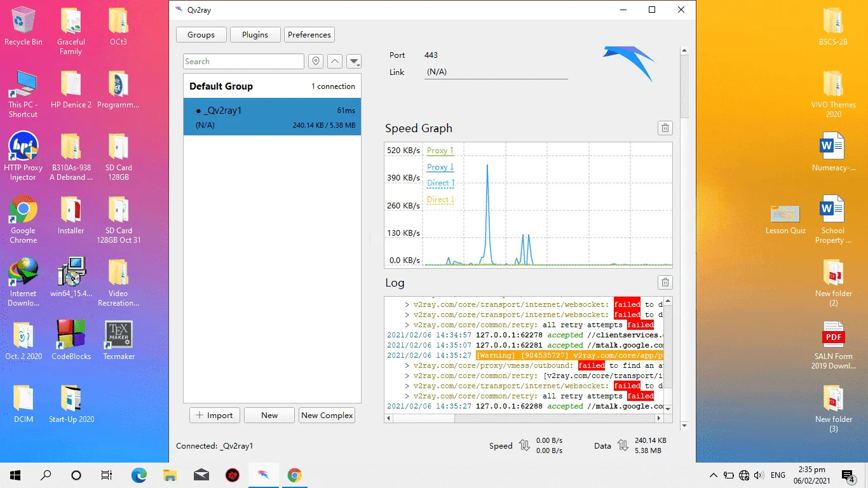Click the Log vertical scrollbar
This screenshot has height=488, width=868.
(667, 355)
